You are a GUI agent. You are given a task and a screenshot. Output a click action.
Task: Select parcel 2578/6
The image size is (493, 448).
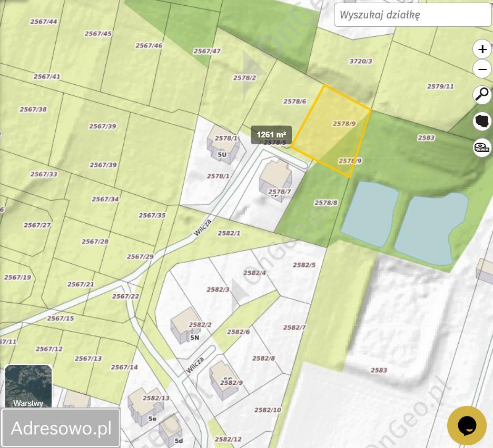point(294,102)
